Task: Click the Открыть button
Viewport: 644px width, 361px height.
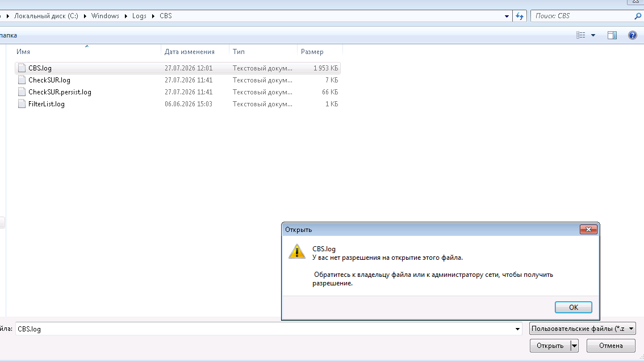Action: coord(550,346)
